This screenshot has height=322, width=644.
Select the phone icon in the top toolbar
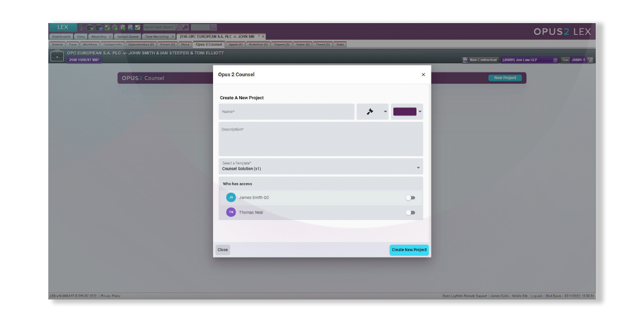[x=82, y=27]
